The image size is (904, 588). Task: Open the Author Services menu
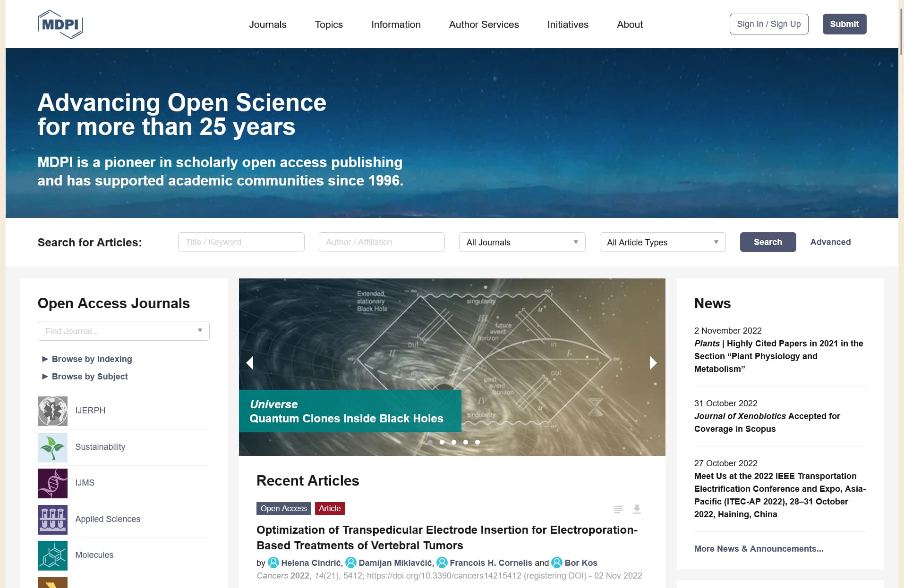(x=484, y=25)
